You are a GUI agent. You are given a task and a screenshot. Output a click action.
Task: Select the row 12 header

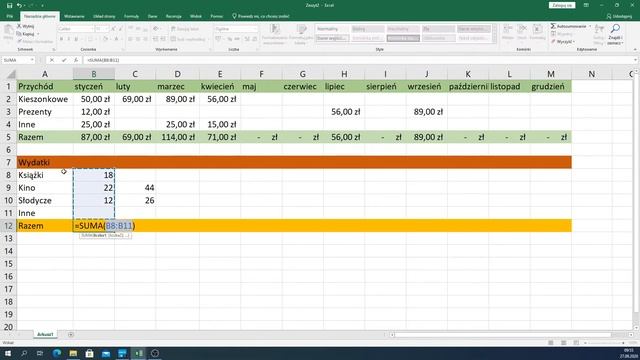point(8,226)
